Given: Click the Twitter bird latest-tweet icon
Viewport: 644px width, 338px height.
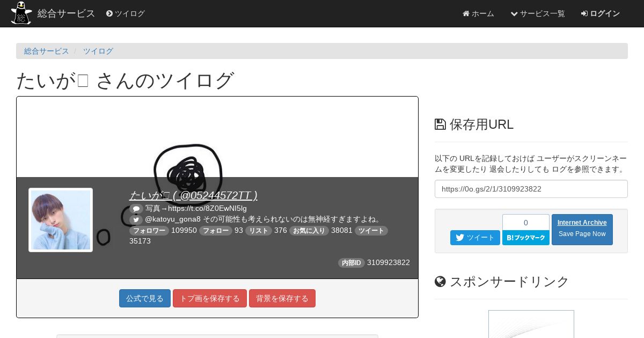Looking at the screenshot, I should (x=136, y=219).
